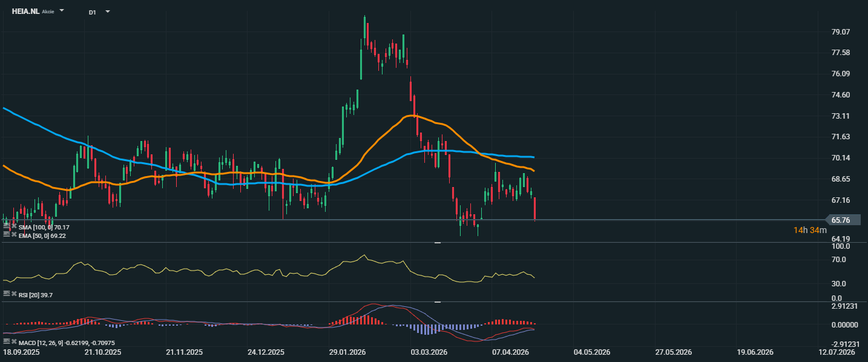
Task: Click the 79.07 level on price axis
Action: pyautogui.click(x=841, y=32)
